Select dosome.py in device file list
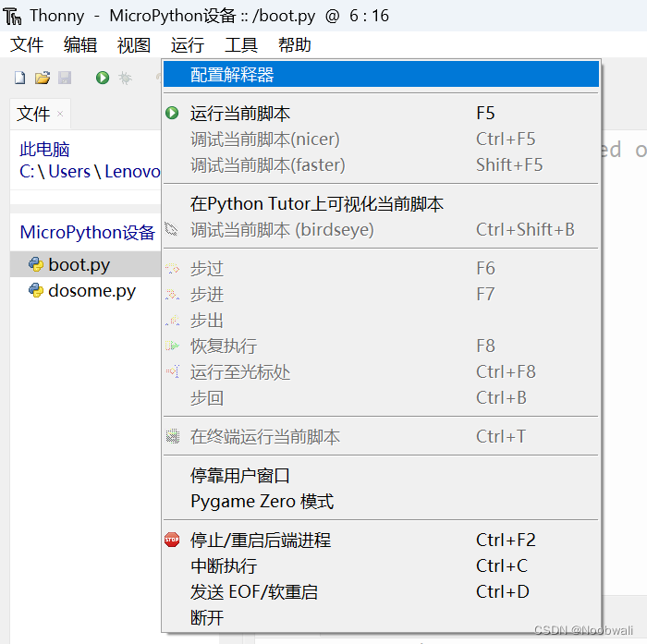 click(86, 290)
